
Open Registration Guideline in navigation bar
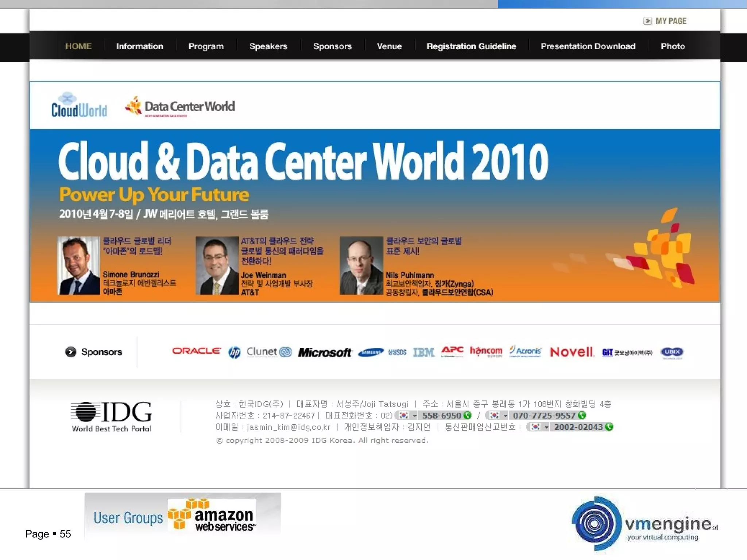pyautogui.click(x=471, y=46)
